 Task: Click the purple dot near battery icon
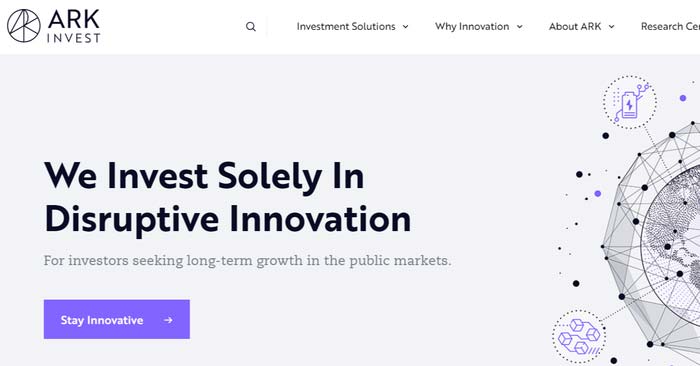pyautogui.click(x=683, y=98)
